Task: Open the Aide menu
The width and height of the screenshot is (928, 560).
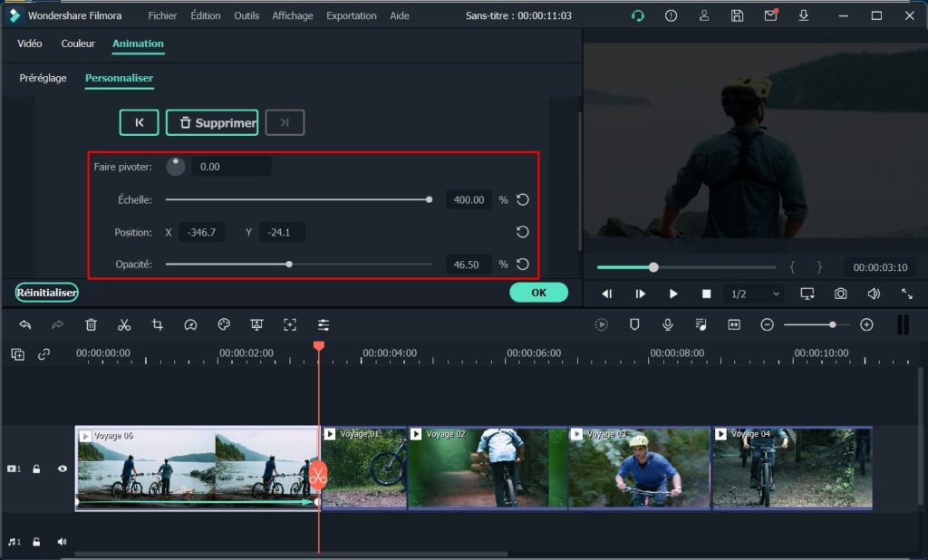Action: tap(400, 16)
